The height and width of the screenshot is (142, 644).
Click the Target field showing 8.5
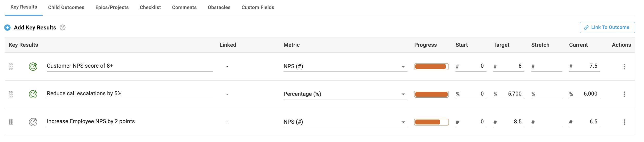[509, 122]
